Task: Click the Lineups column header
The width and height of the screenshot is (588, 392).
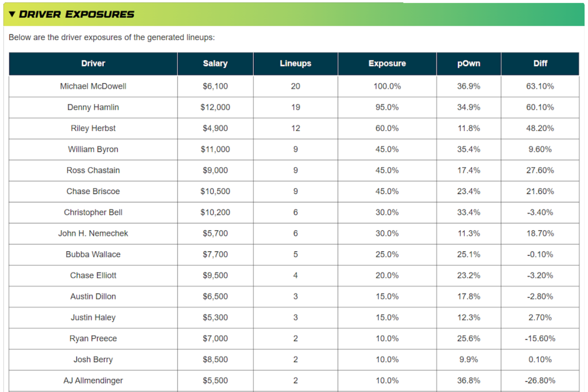Action: point(295,64)
